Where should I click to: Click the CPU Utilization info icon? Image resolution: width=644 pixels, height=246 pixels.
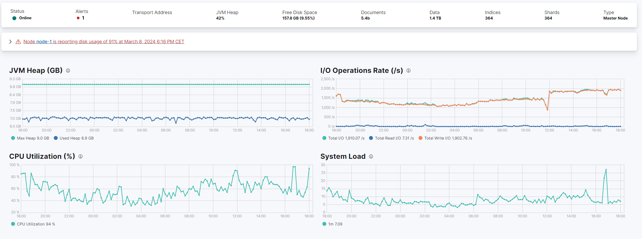(80, 156)
